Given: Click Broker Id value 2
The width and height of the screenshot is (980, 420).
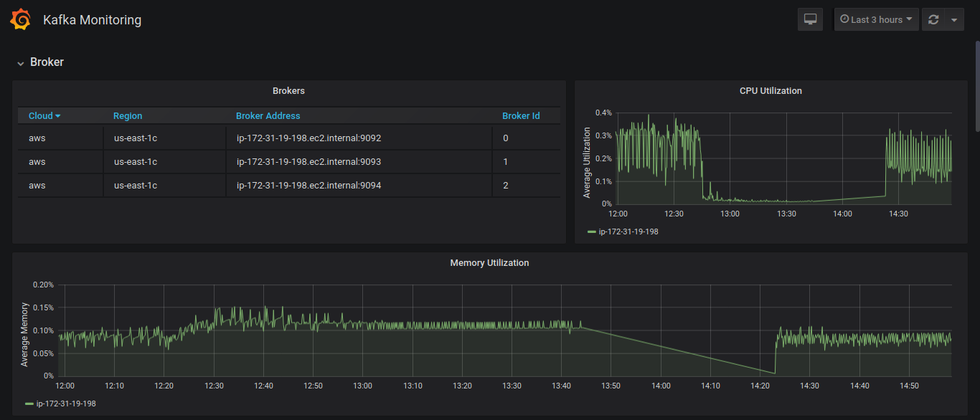Looking at the screenshot, I should 506,185.
